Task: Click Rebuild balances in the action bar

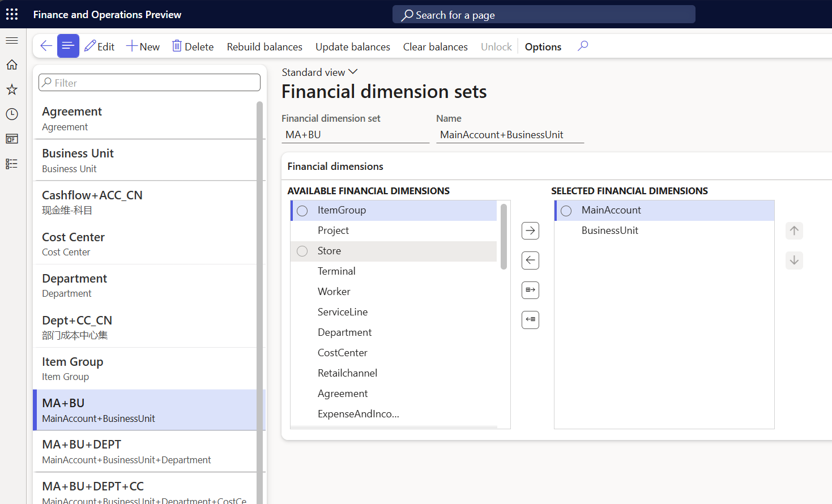Action: click(x=264, y=46)
